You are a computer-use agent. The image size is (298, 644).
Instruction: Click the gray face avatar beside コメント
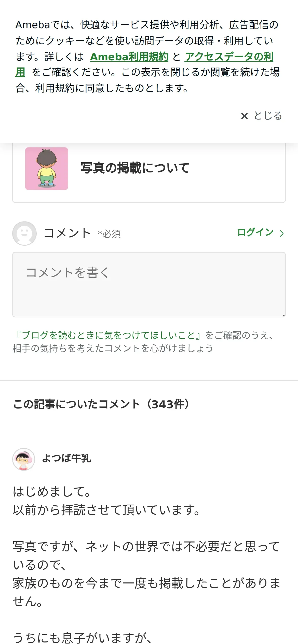tap(24, 233)
